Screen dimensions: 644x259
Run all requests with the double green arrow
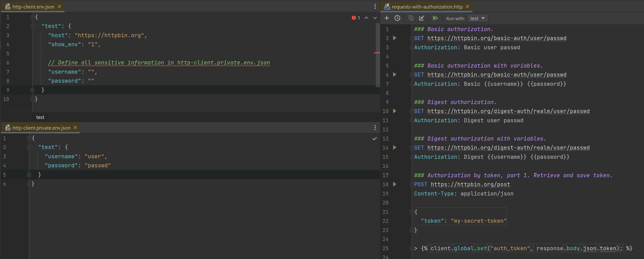pos(435,18)
